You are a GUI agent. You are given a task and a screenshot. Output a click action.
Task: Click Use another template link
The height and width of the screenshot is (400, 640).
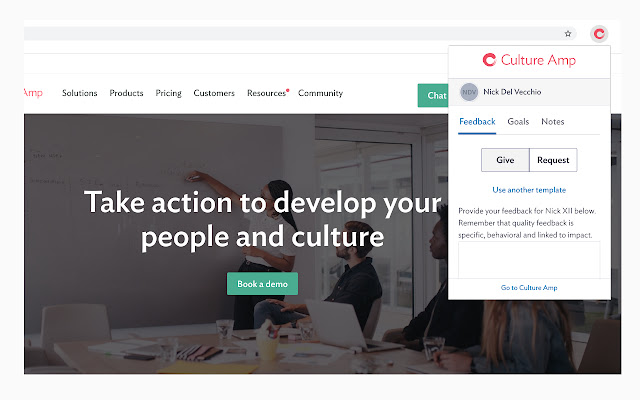[x=529, y=190]
